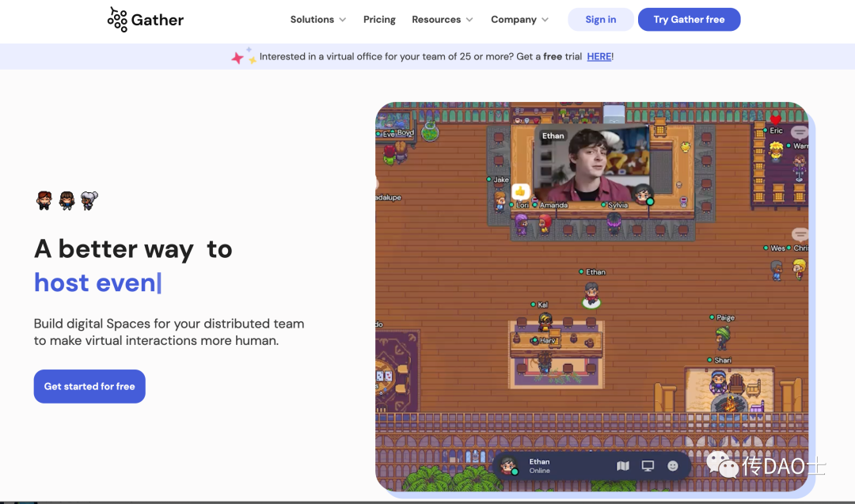Expand the Resources dropdown menu
The height and width of the screenshot is (504, 855).
[442, 20]
